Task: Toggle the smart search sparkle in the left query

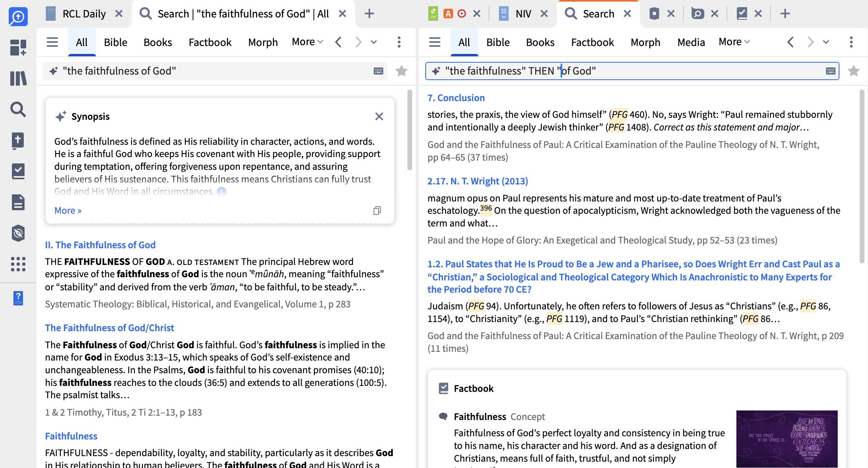Action: tap(54, 71)
